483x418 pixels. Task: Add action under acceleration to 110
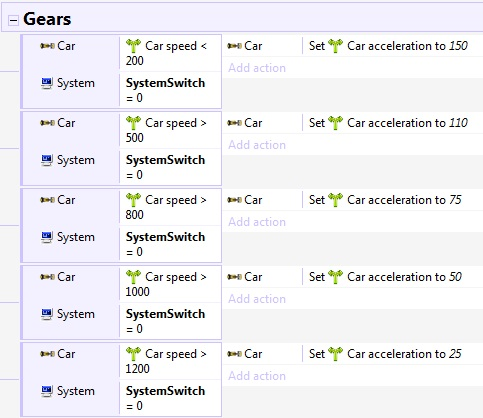(257, 145)
